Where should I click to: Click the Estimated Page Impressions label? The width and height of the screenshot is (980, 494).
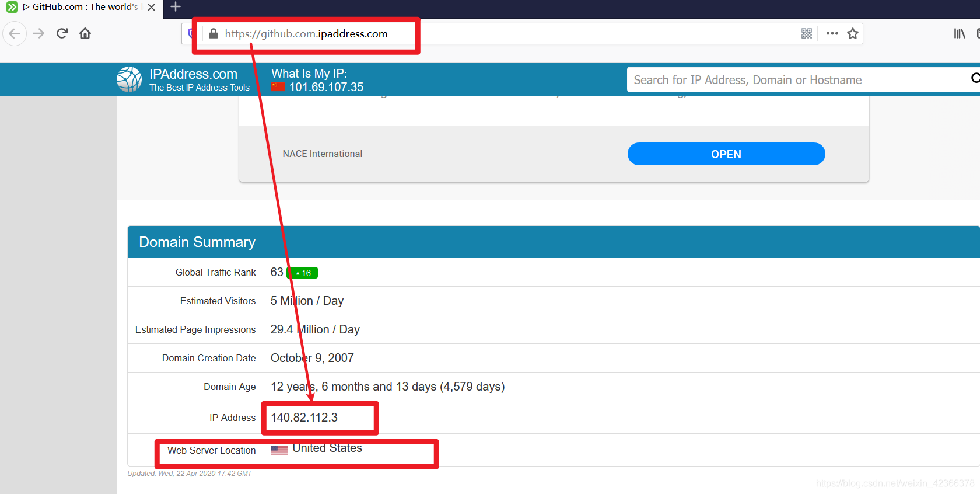[195, 329]
